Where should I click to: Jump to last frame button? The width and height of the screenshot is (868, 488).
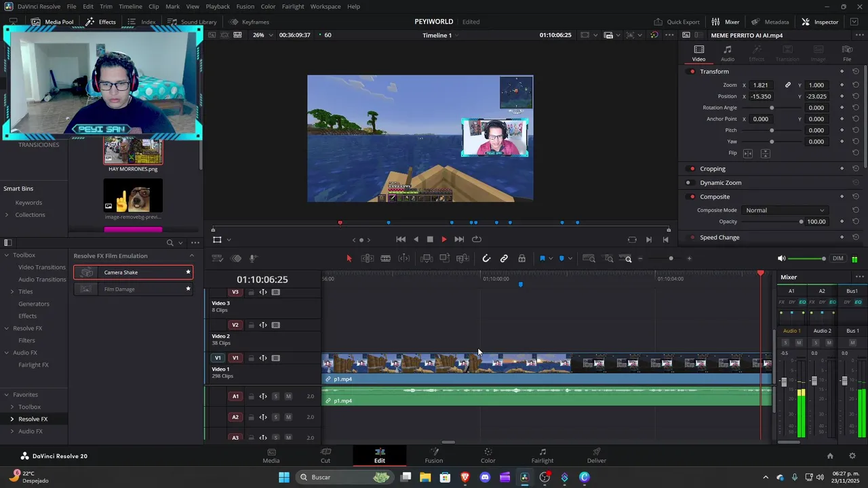pyautogui.click(x=459, y=239)
